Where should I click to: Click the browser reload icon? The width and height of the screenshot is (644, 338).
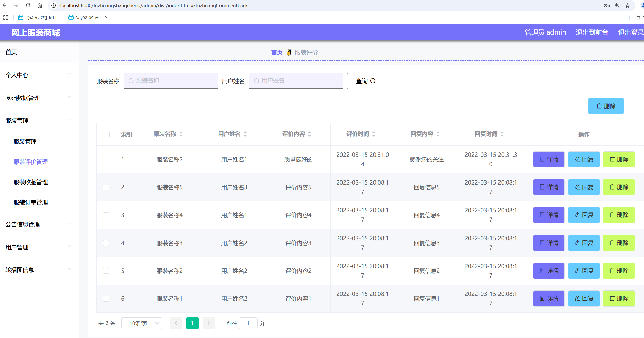pyautogui.click(x=28, y=5)
